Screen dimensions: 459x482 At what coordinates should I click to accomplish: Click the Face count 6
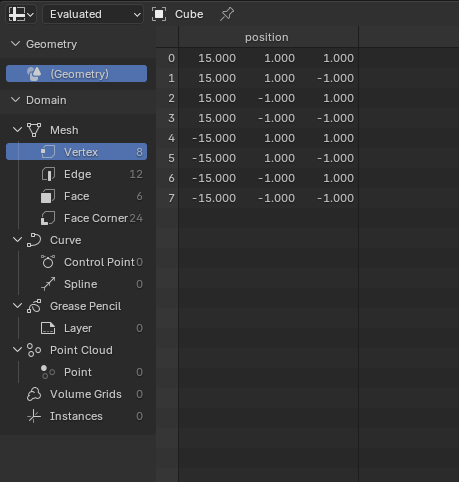coord(139,196)
